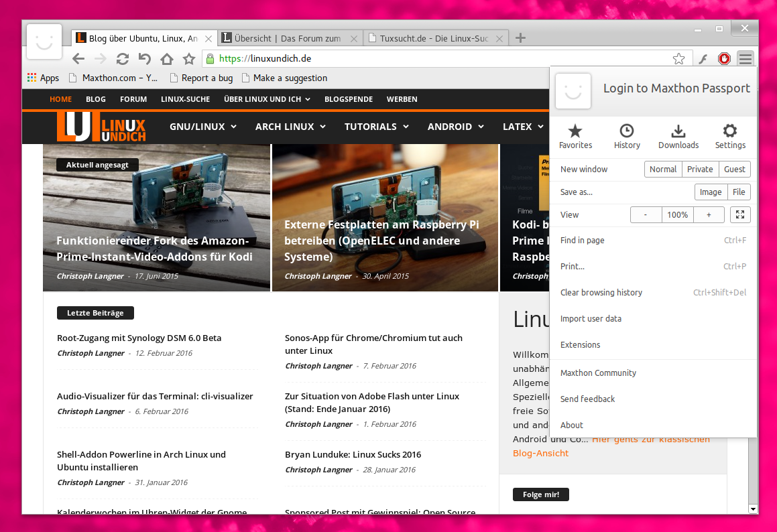The width and height of the screenshot is (777, 532).
Task: Click the scrollbar down arrow
Action: click(x=753, y=509)
